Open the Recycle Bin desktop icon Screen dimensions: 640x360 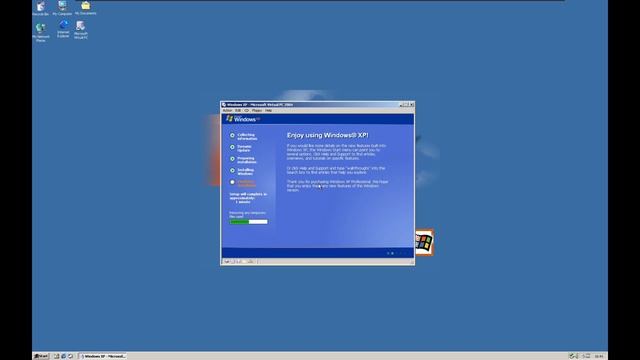tap(40, 9)
